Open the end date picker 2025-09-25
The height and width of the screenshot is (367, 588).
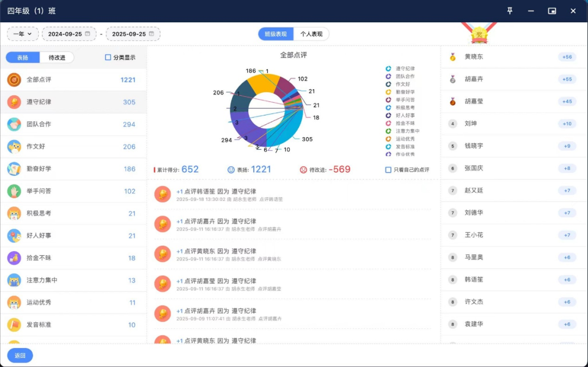pyautogui.click(x=133, y=34)
